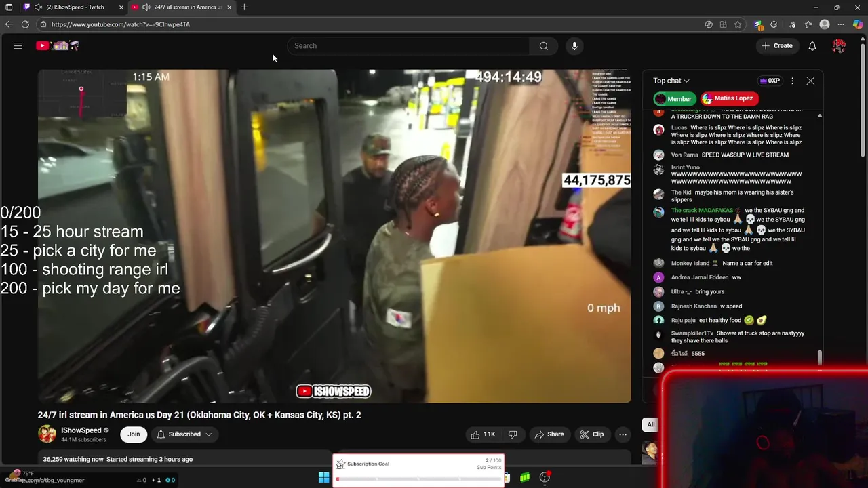Open chat options three-dot menu
The height and width of the screenshot is (488, 868).
[x=792, y=81]
